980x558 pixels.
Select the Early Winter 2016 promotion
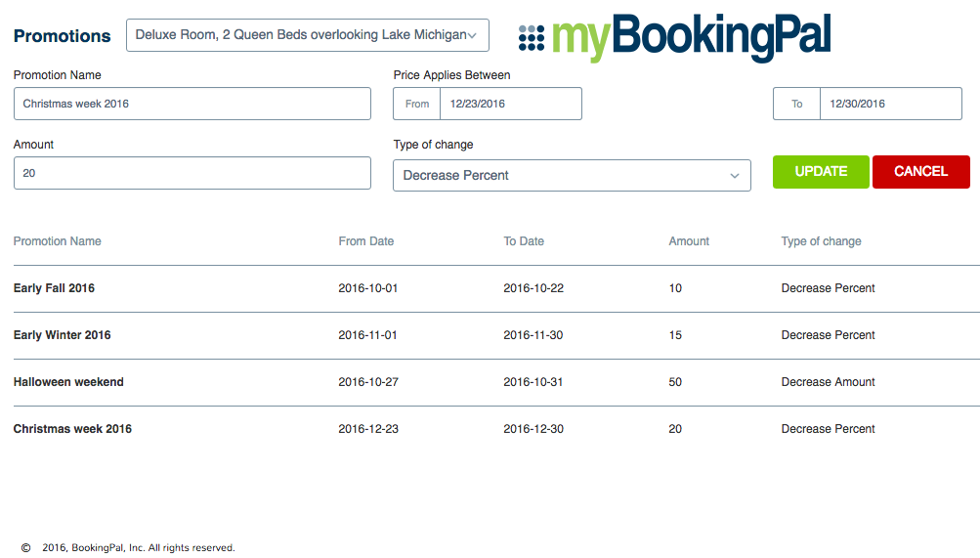[63, 335]
